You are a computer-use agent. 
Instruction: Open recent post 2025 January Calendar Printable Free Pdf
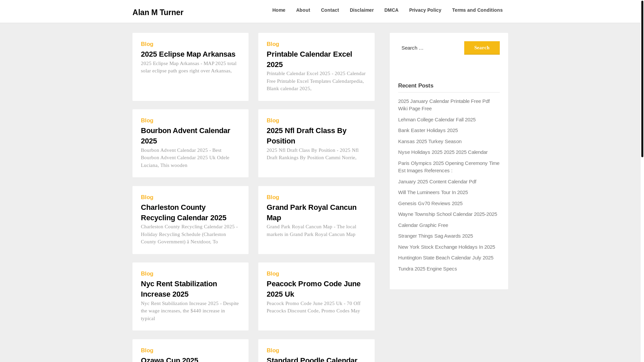(x=444, y=105)
